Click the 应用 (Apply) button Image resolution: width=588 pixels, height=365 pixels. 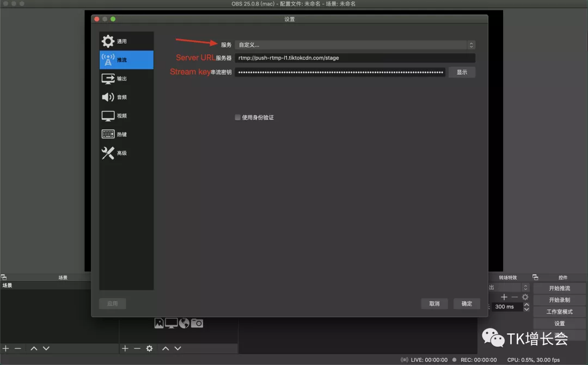pos(113,304)
